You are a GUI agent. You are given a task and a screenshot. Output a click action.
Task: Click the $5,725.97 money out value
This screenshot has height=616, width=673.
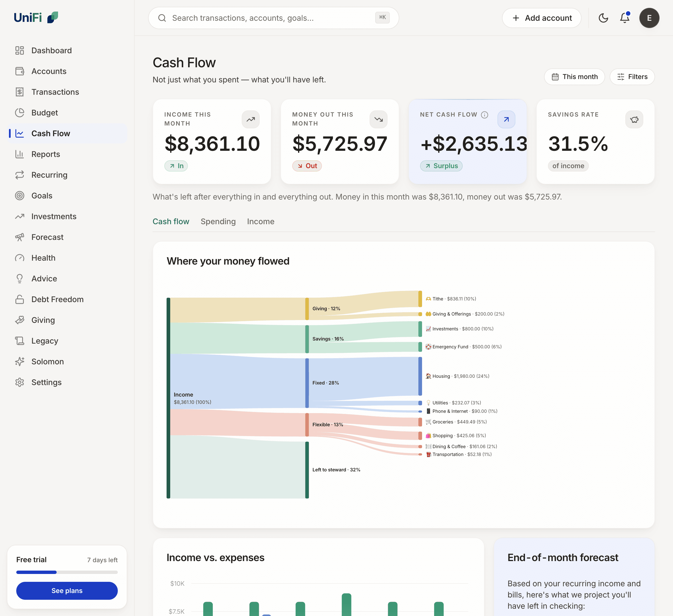click(340, 144)
